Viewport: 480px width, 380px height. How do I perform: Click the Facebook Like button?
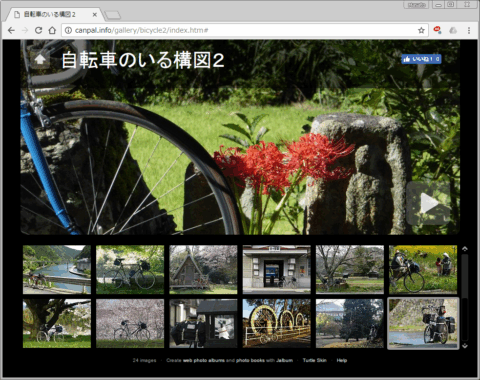tap(421, 59)
